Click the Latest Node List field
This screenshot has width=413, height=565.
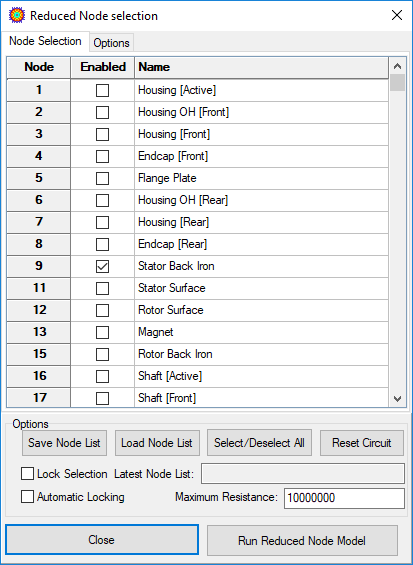point(303,473)
